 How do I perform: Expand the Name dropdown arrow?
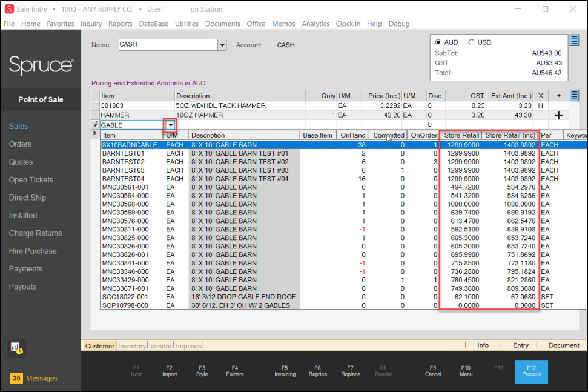[222, 45]
